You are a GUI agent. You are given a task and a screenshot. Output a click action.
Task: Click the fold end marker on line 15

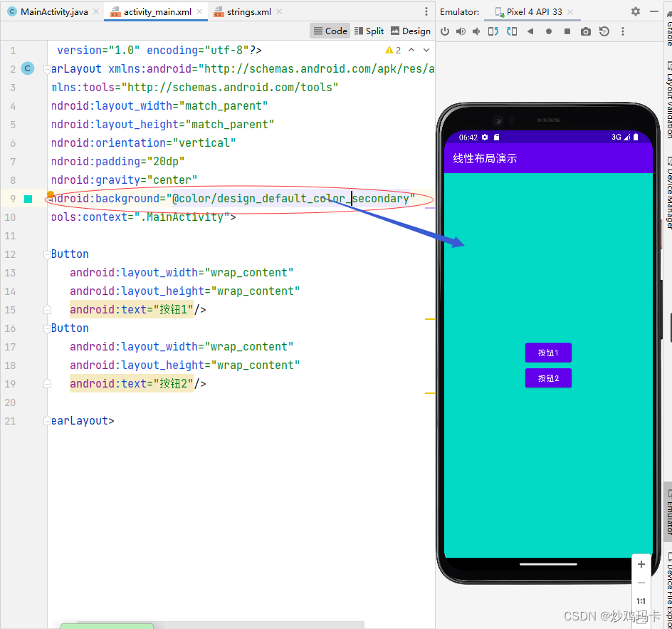pyautogui.click(x=47, y=310)
